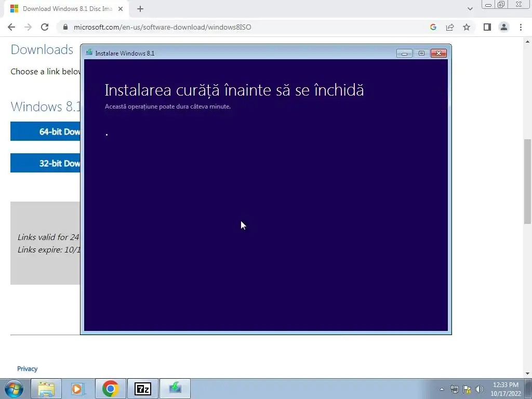The width and height of the screenshot is (532, 399).
Task: Open the Google icon in the address bar
Action: point(433,27)
